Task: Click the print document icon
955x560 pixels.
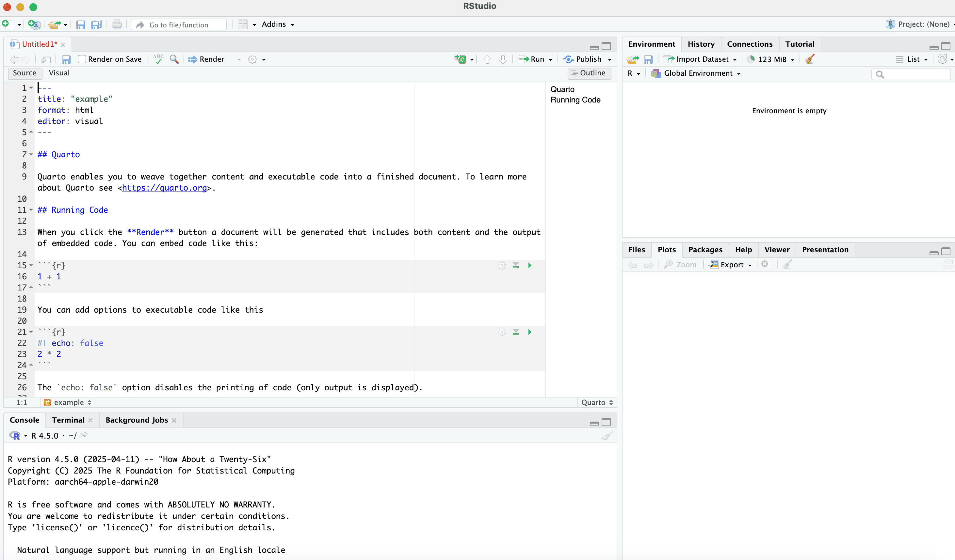Action: point(117,24)
